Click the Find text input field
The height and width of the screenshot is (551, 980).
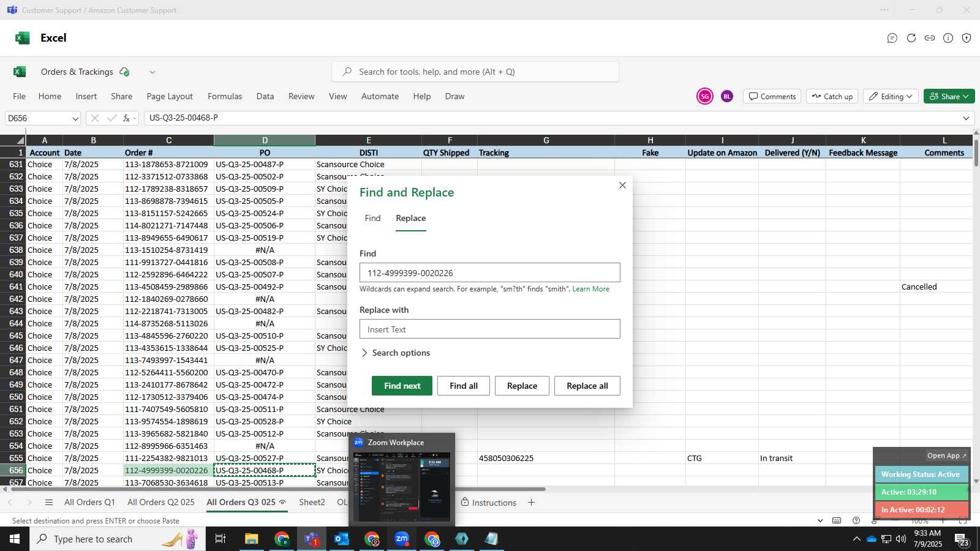(490, 273)
